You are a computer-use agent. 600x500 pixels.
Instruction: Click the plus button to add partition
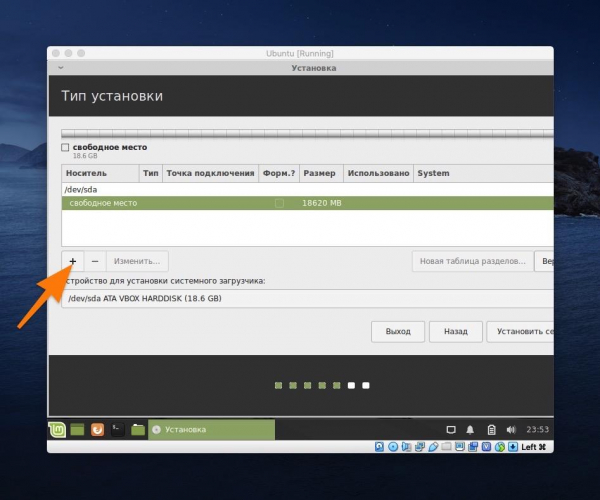tap(73, 261)
